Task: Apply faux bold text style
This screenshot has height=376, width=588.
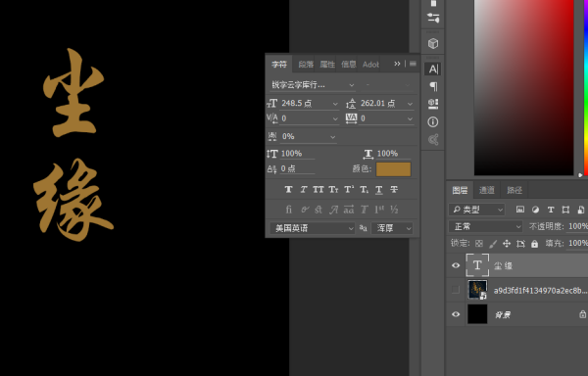Action: [x=288, y=190]
